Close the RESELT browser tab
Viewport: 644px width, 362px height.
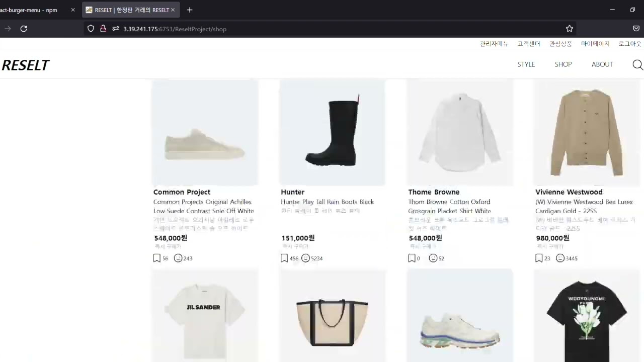[173, 10]
